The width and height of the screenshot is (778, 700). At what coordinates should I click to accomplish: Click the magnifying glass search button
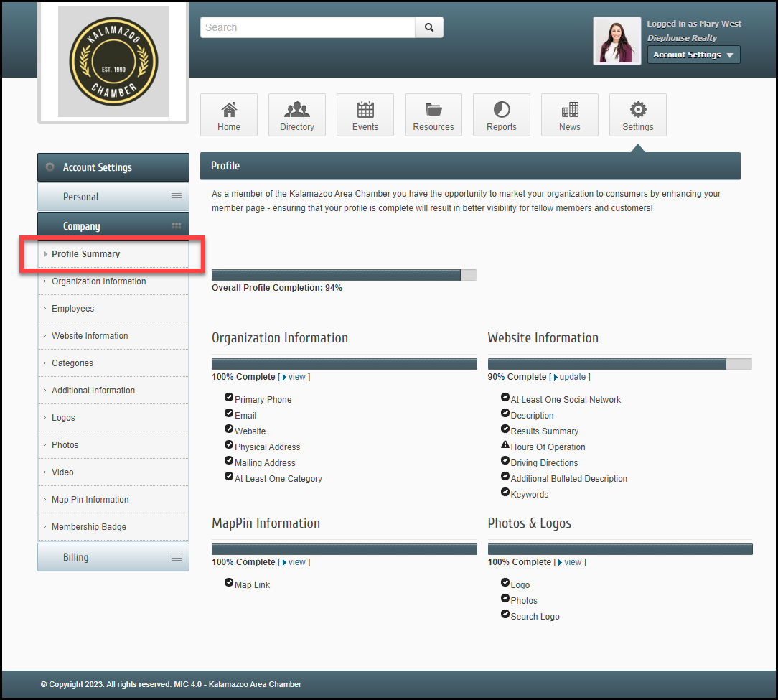(x=429, y=27)
